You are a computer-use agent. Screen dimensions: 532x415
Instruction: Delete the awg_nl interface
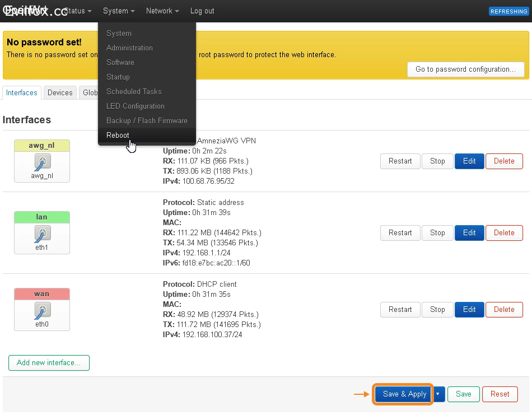click(503, 161)
